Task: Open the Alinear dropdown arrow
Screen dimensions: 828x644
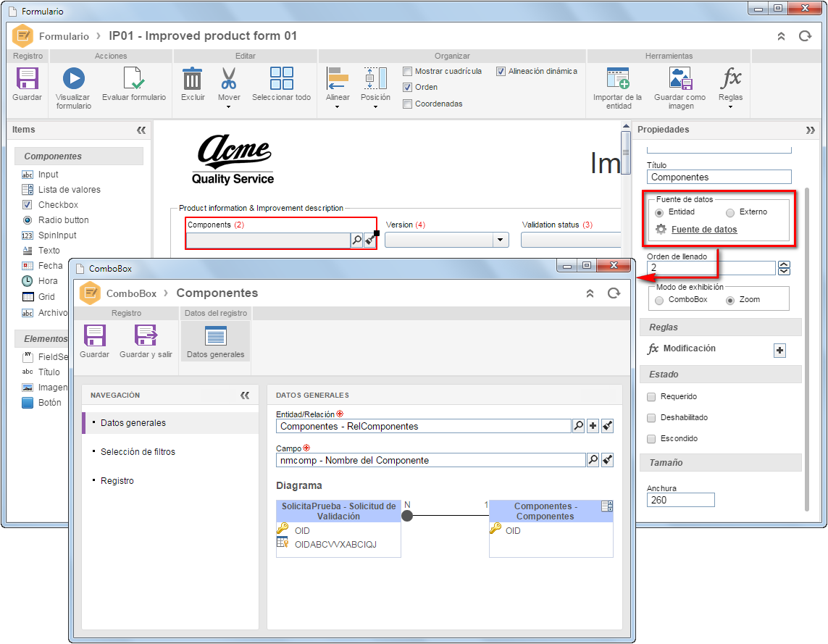Action: [x=338, y=106]
